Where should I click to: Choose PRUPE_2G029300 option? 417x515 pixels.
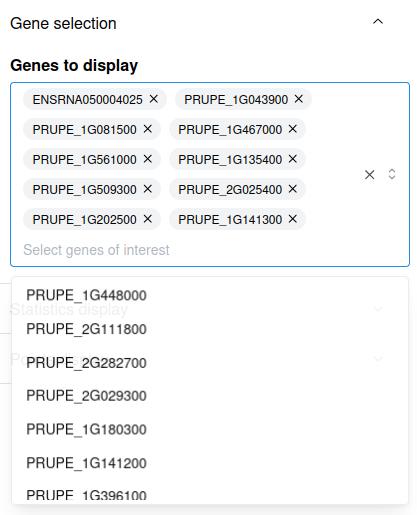pyautogui.click(x=210, y=396)
